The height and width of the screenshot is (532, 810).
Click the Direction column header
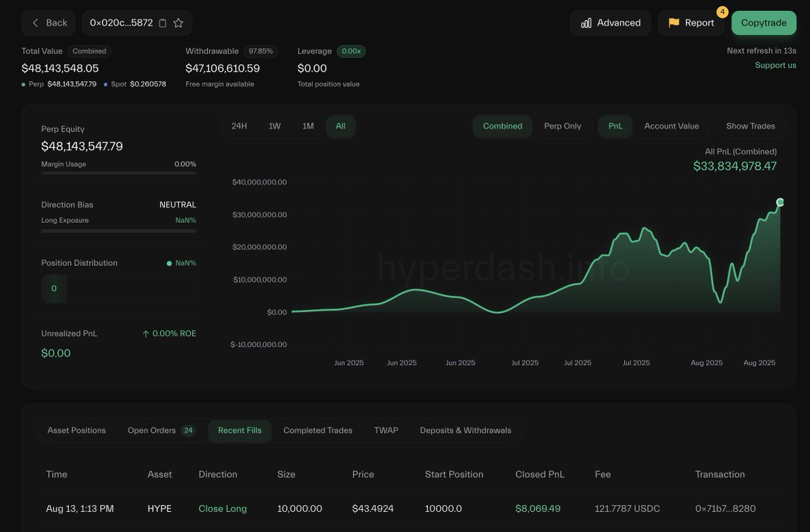pyautogui.click(x=218, y=475)
